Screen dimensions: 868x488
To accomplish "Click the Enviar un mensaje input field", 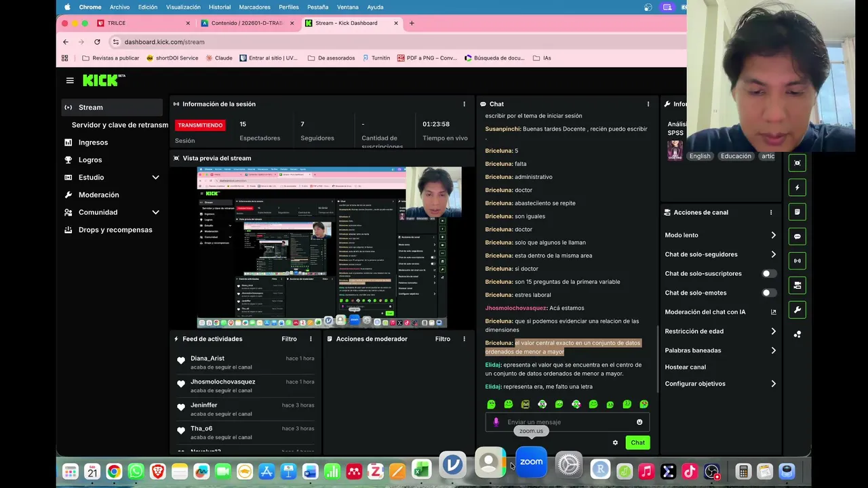I will (x=568, y=422).
